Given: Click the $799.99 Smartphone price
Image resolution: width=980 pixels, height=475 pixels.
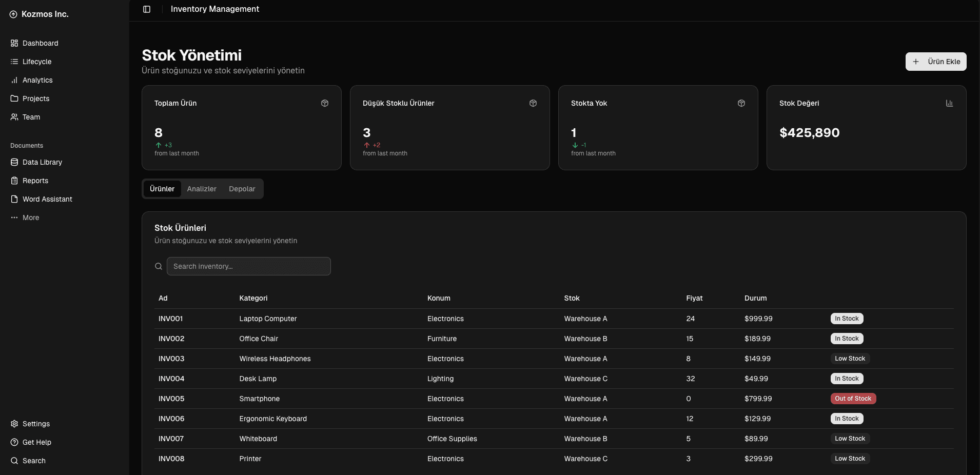Looking at the screenshot, I should pyautogui.click(x=758, y=399).
